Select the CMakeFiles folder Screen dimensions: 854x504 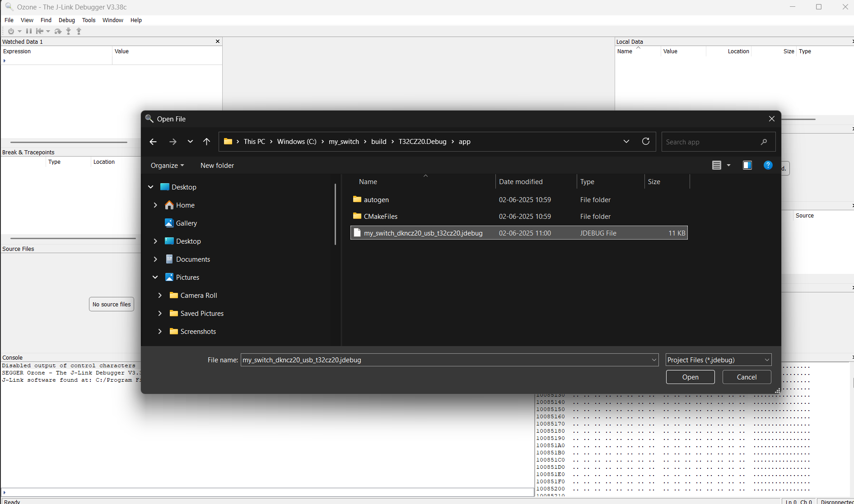pos(519,216)
